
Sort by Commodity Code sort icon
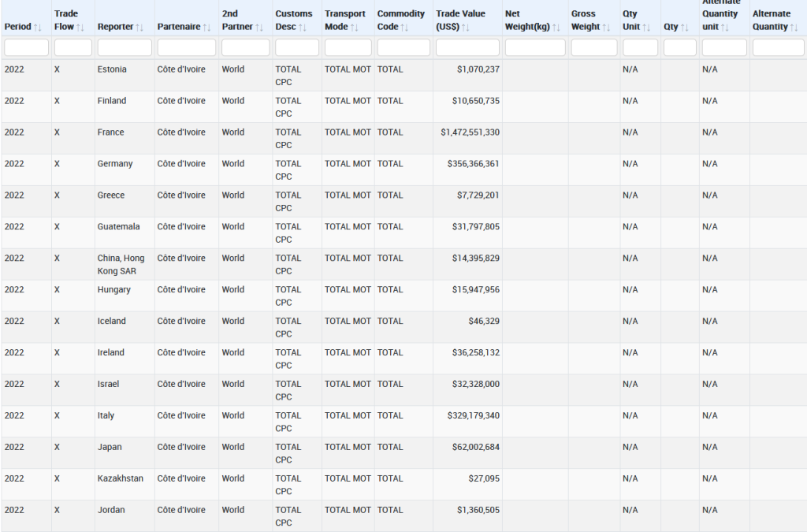pos(404,28)
